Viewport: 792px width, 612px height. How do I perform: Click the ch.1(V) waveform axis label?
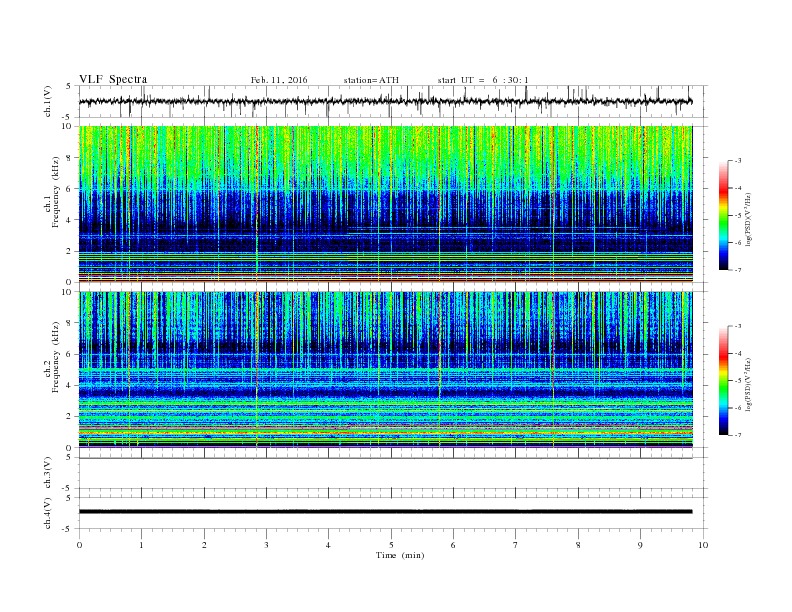pos(48,102)
